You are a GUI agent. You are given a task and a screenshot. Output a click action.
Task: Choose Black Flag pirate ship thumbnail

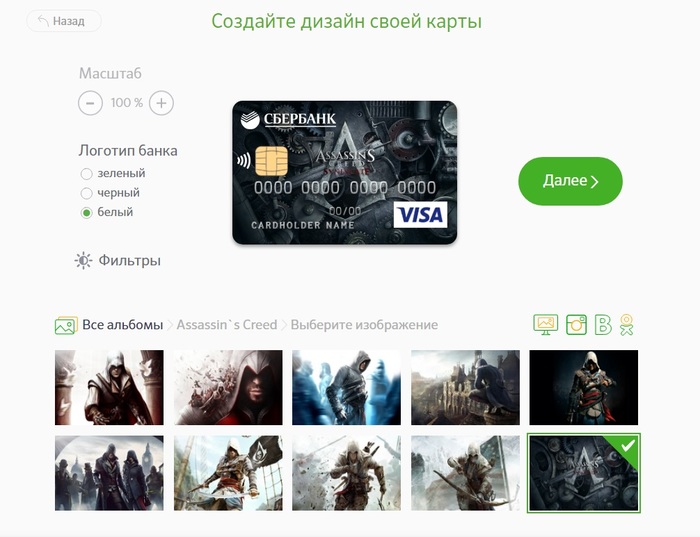click(228, 473)
